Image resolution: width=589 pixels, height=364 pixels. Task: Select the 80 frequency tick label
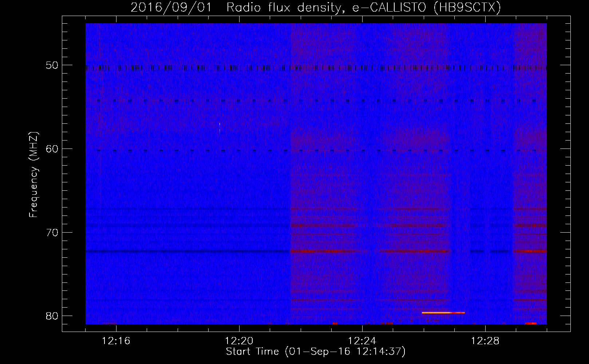(x=52, y=316)
